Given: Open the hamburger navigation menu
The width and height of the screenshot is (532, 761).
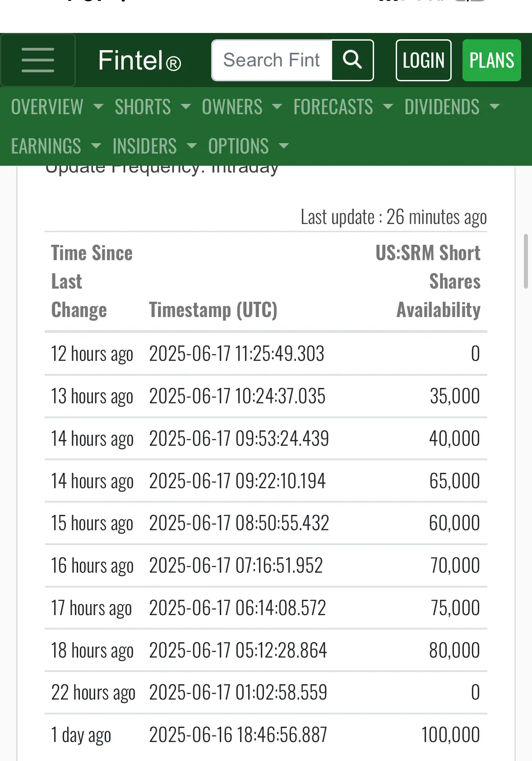Looking at the screenshot, I should 38,61.
